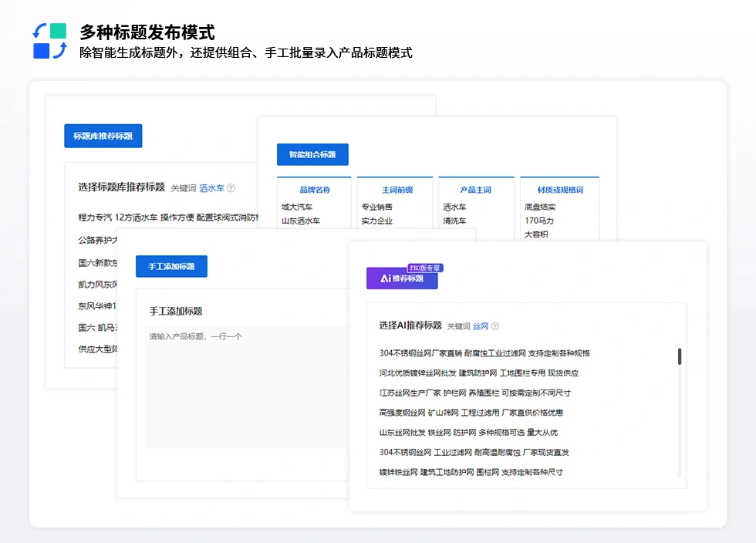Screen dimensions: 756x543
Task: Select spec word 底盘结实
Action: (x=540, y=207)
